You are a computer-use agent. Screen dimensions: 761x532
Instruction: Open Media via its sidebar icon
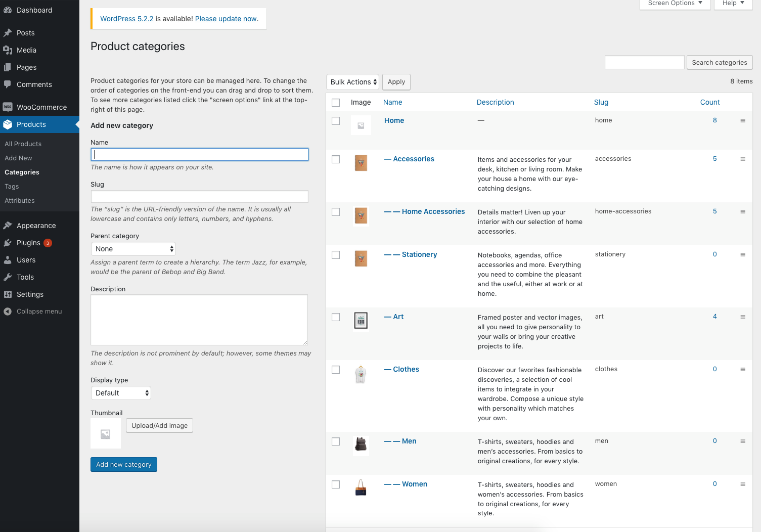click(x=8, y=50)
